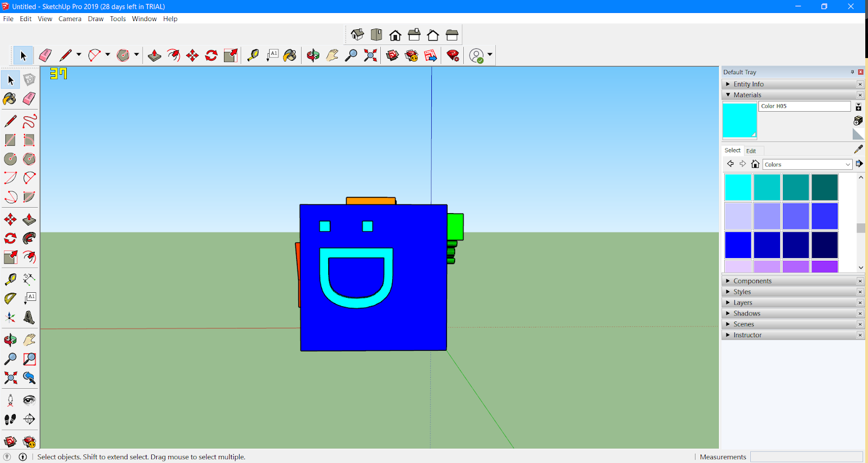The height and width of the screenshot is (463, 868).
Task: Select the Section Plane tool
Action: 29,419
